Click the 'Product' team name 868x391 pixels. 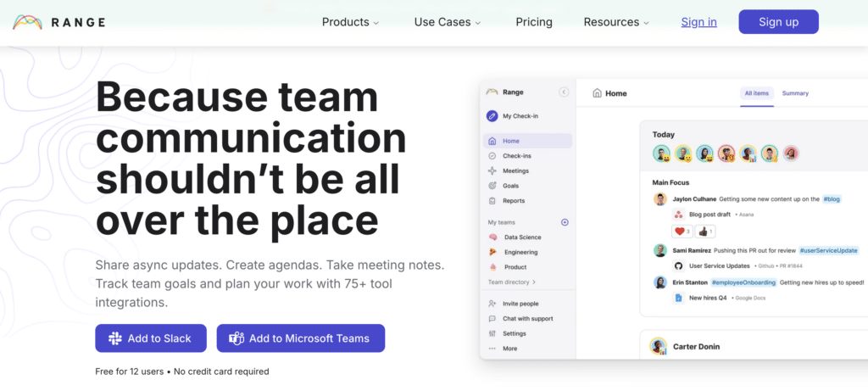[x=515, y=267]
